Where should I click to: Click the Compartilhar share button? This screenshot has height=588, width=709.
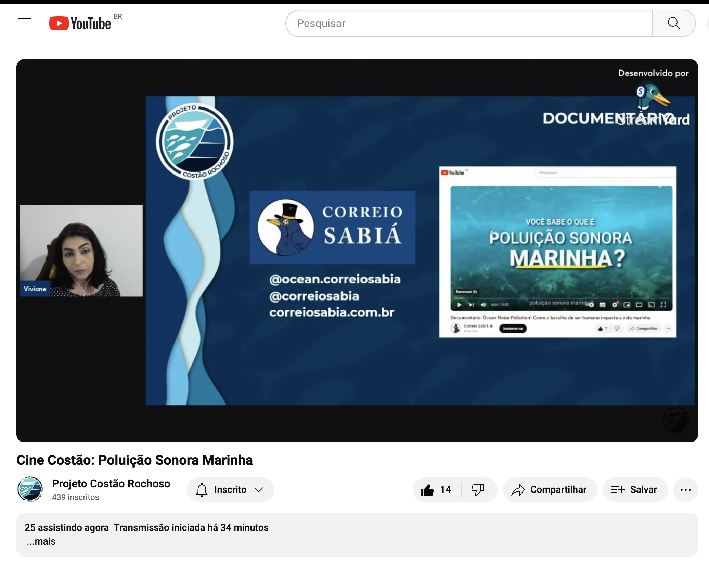(550, 490)
